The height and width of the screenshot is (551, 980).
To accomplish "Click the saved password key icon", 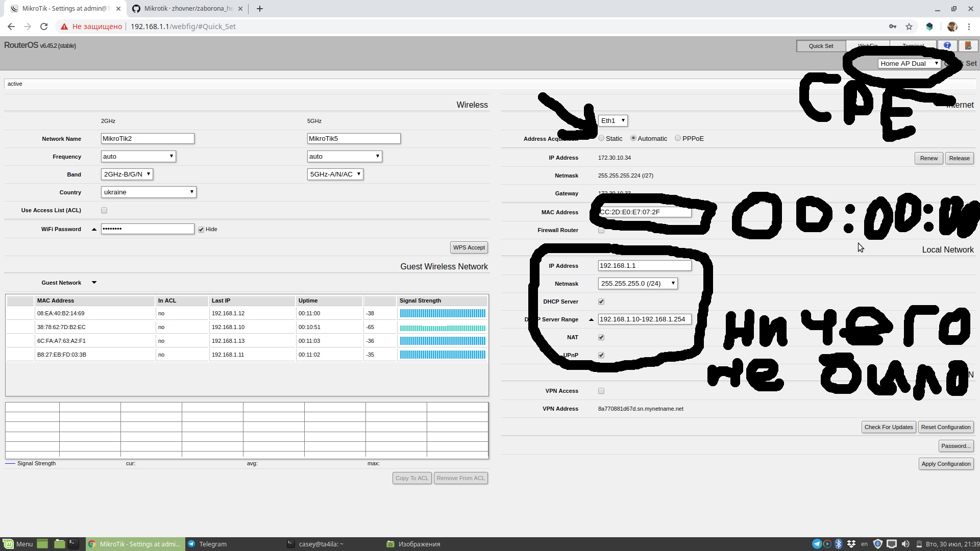I will (893, 27).
